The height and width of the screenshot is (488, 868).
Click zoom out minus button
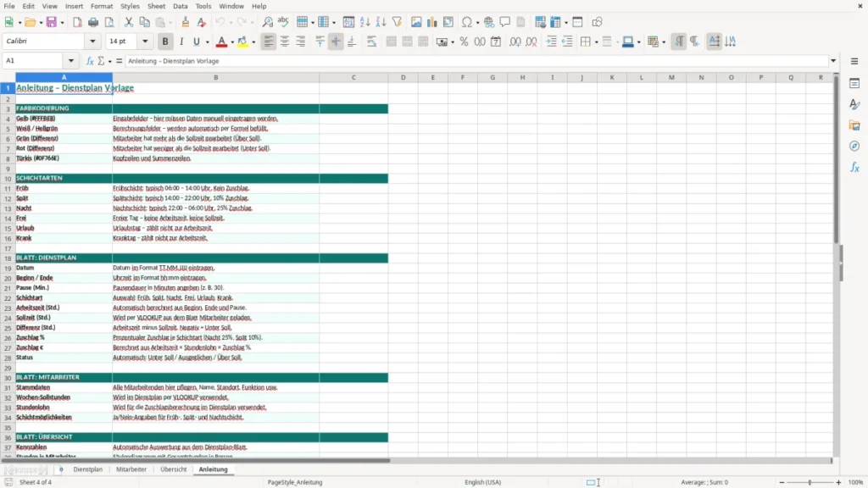(x=782, y=482)
